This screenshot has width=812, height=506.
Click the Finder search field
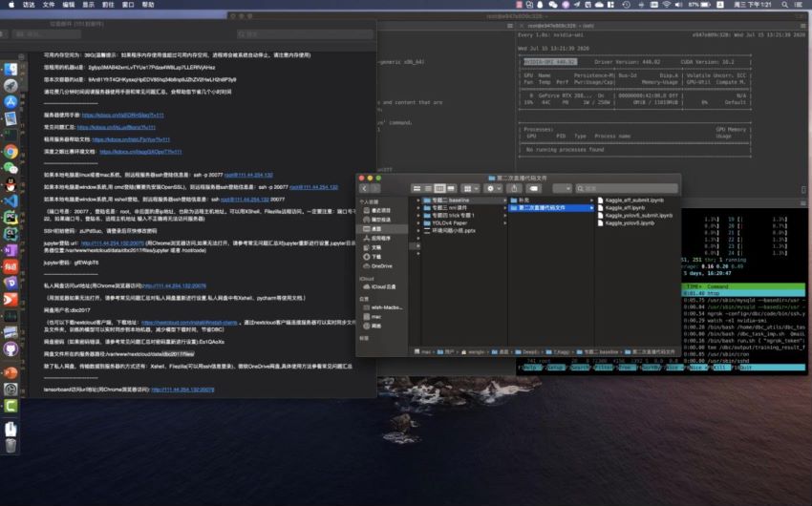click(x=627, y=188)
